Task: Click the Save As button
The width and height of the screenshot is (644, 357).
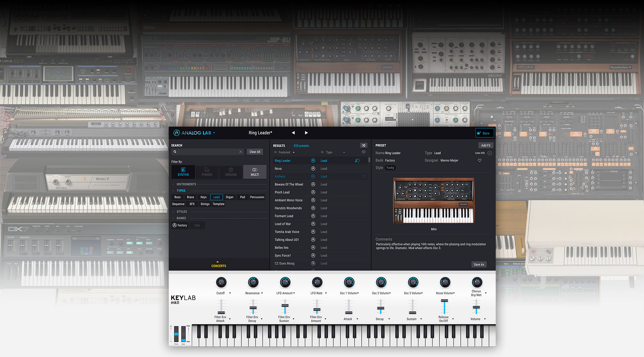Action: 479,264
